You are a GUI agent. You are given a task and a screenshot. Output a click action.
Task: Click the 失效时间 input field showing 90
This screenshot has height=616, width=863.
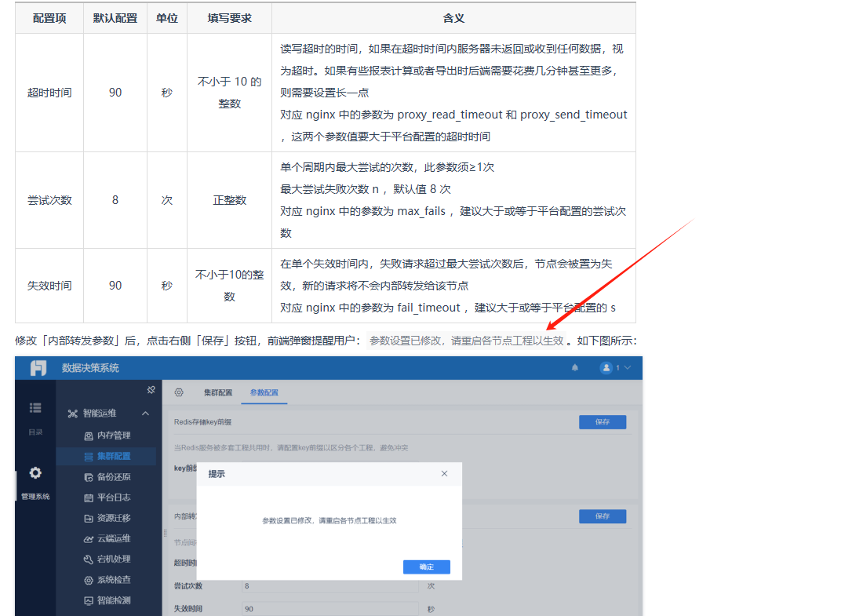point(330,608)
